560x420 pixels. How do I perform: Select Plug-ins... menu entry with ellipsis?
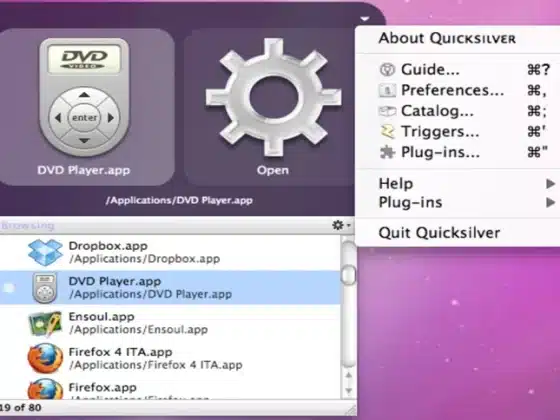458,152
